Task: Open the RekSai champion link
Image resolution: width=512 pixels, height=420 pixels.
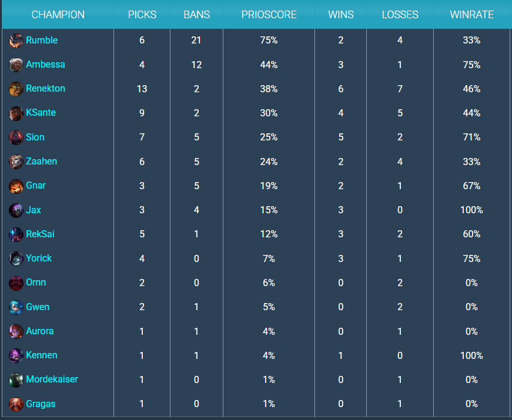Action: point(40,234)
